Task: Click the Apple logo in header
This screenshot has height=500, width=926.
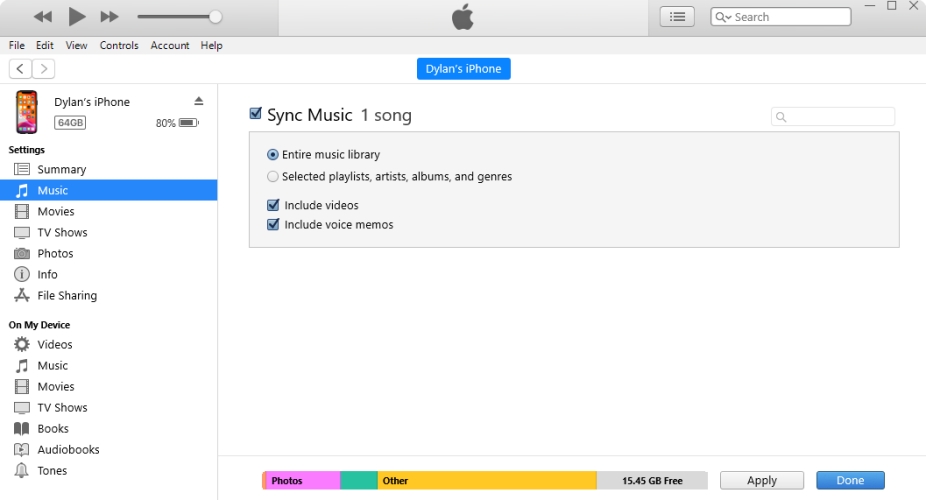Action: (463, 17)
